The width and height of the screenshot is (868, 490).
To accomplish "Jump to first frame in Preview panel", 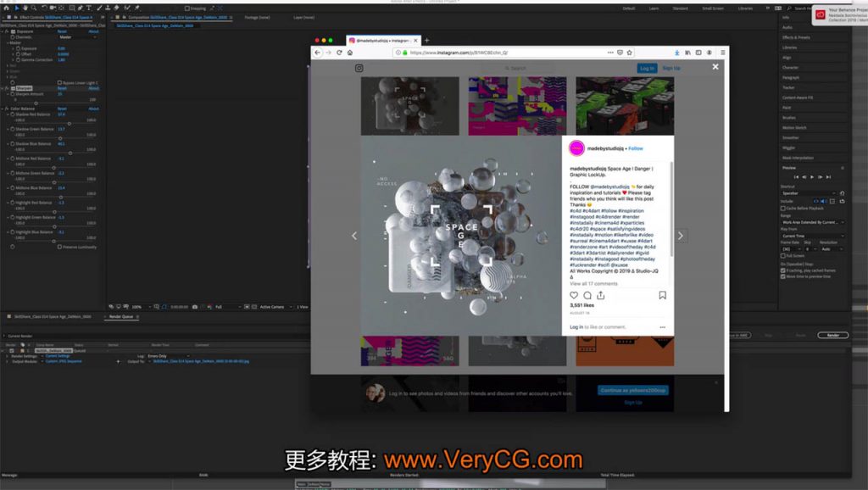I will [796, 177].
